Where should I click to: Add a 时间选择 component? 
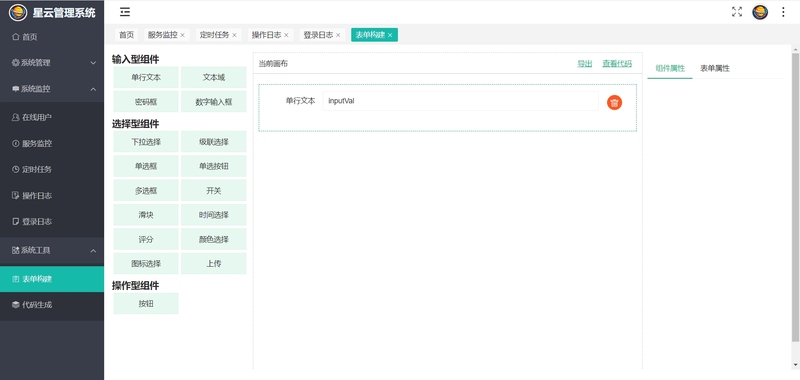[213, 215]
